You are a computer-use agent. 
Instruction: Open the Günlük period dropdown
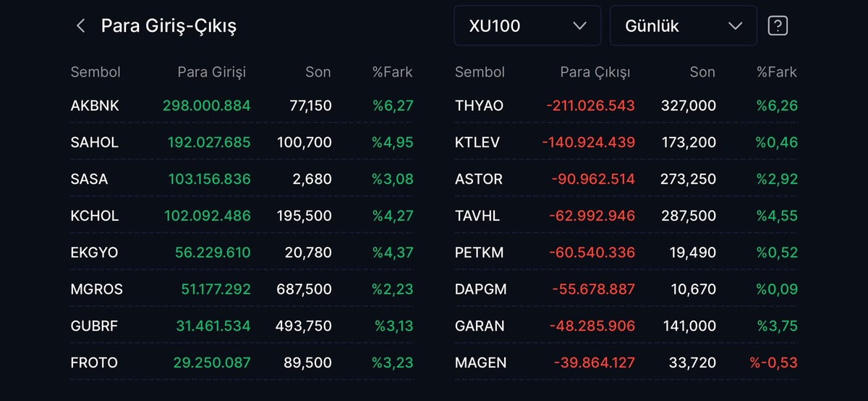[684, 26]
